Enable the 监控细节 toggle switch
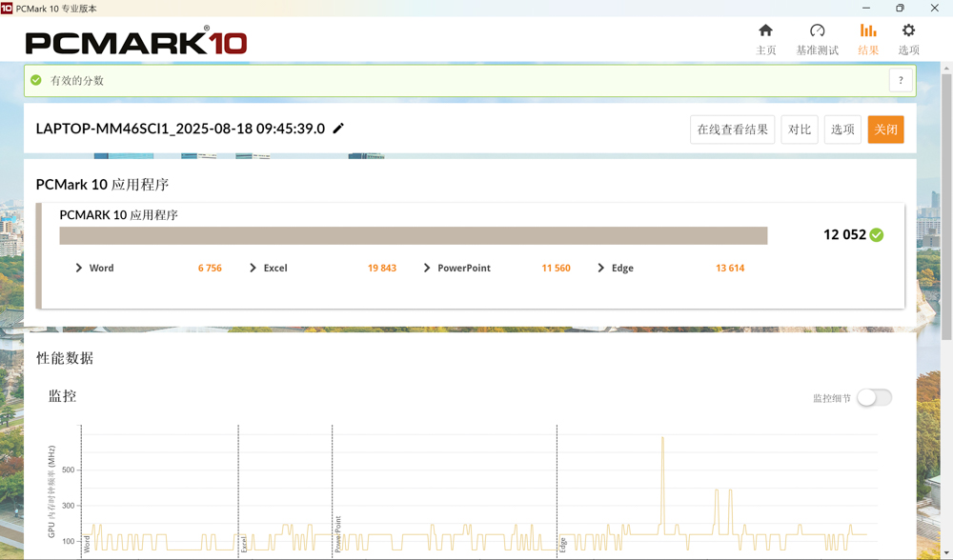The height and width of the screenshot is (560, 953). pyautogui.click(x=875, y=398)
